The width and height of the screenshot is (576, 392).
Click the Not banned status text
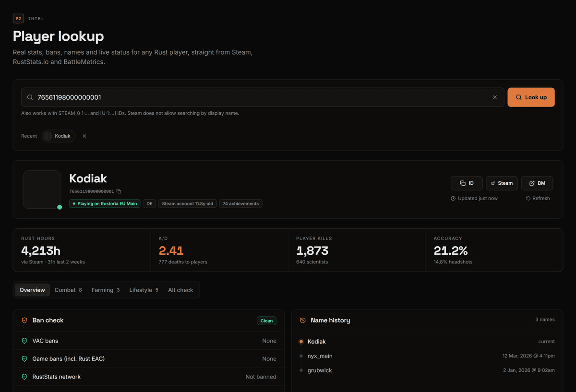[261, 377]
